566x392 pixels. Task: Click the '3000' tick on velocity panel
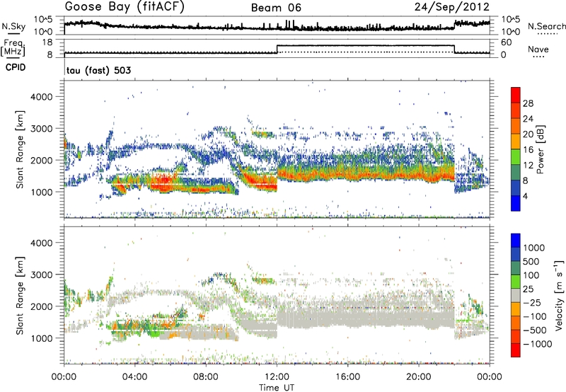[42, 275]
